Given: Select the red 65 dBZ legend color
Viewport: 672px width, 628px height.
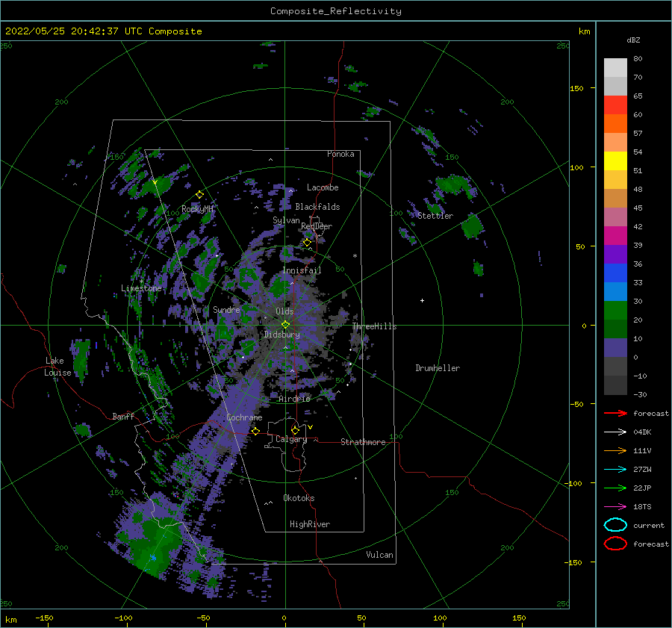Looking at the screenshot, I should pos(615,105).
